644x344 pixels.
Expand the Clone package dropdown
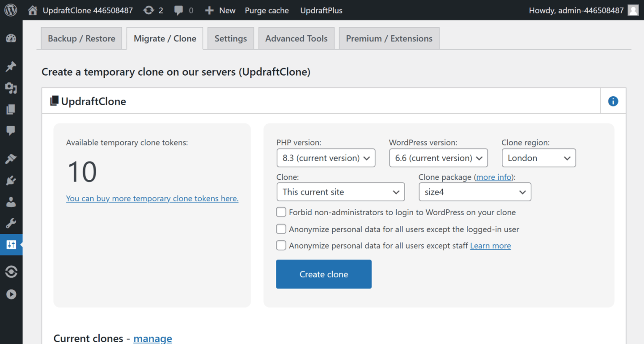[475, 191]
